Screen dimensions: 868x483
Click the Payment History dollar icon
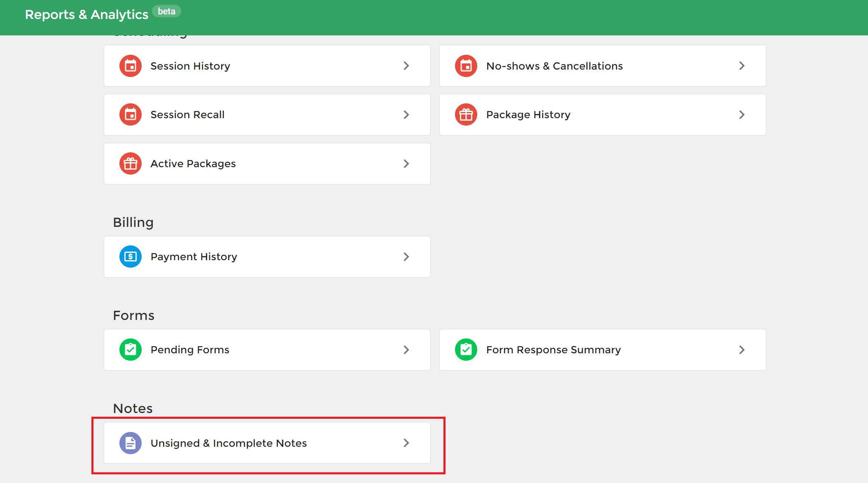pyautogui.click(x=131, y=257)
